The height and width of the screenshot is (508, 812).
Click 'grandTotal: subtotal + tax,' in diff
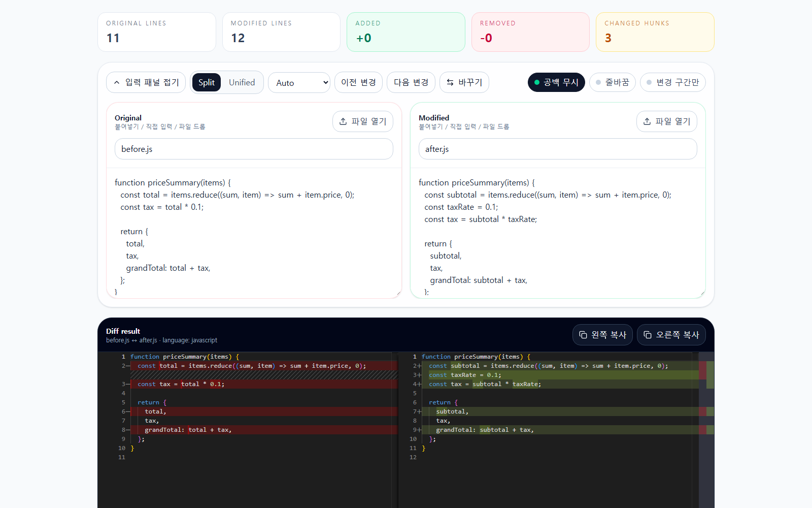click(485, 430)
